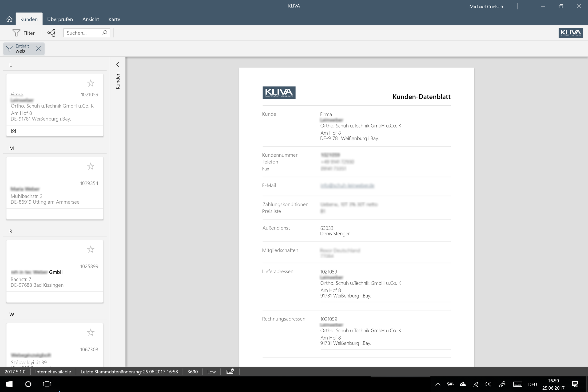Open the Wi-Fi network tray icon
Image resolution: width=588 pixels, height=392 pixels.
pyautogui.click(x=476, y=384)
